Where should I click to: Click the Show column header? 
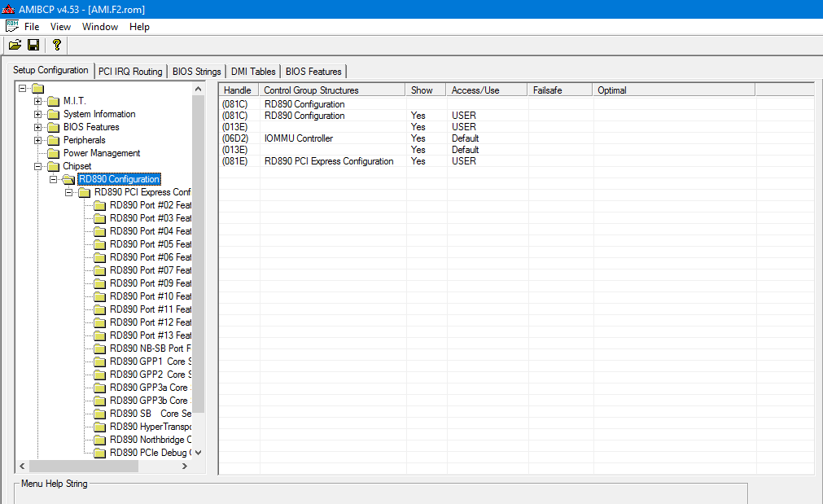[x=426, y=90]
